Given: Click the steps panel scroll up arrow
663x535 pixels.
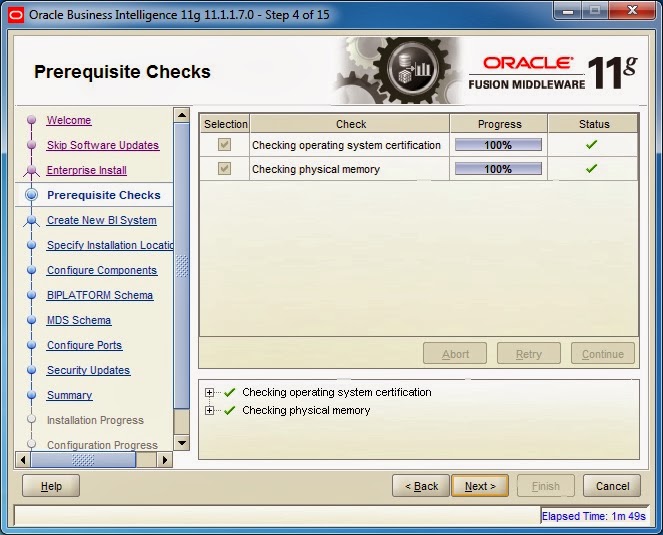Looking at the screenshot, I should tap(182, 115).
